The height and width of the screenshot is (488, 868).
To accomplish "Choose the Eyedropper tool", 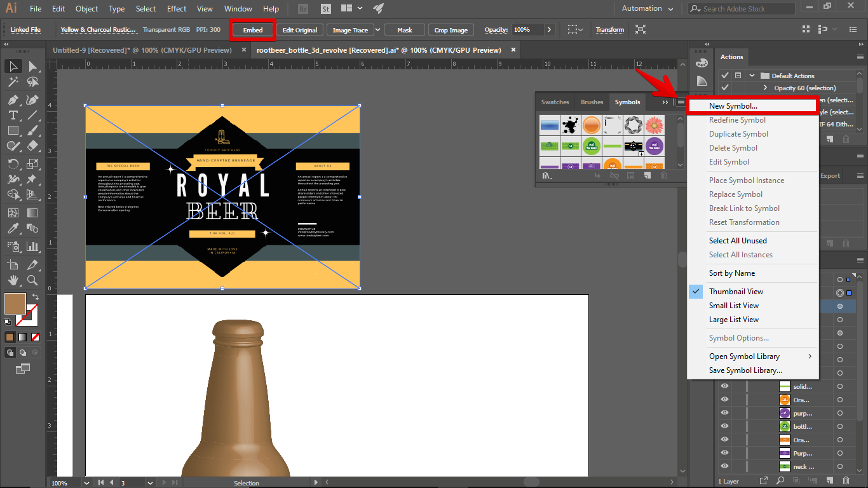I will (x=13, y=229).
